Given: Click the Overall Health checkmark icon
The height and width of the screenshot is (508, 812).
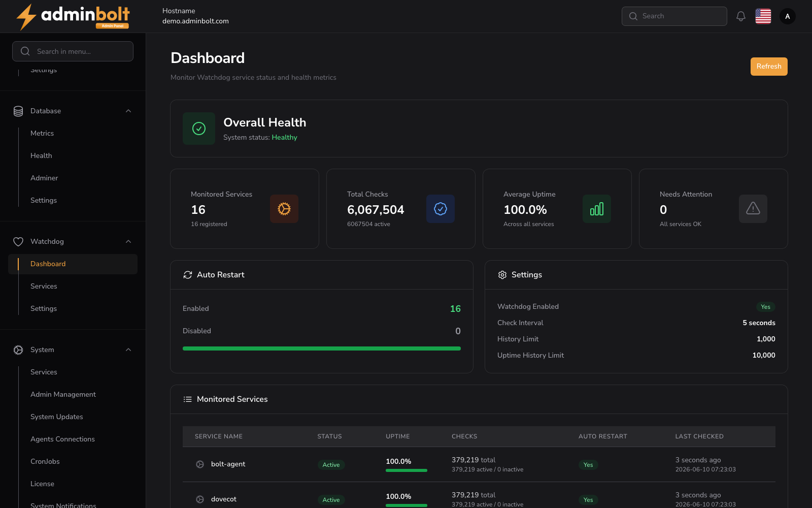Looking at the screenshot, I should [x=199, y=129].
